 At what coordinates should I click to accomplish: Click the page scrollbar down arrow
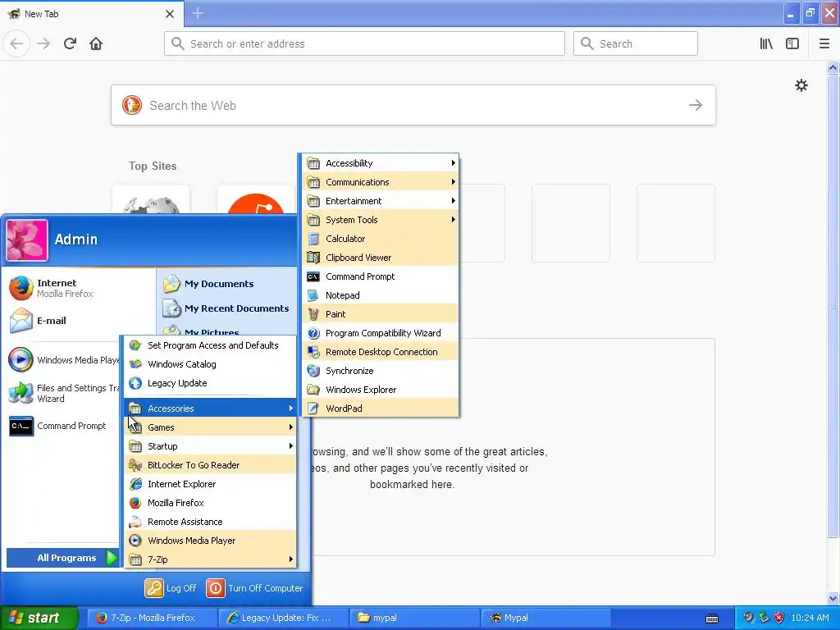pos(833,599)
